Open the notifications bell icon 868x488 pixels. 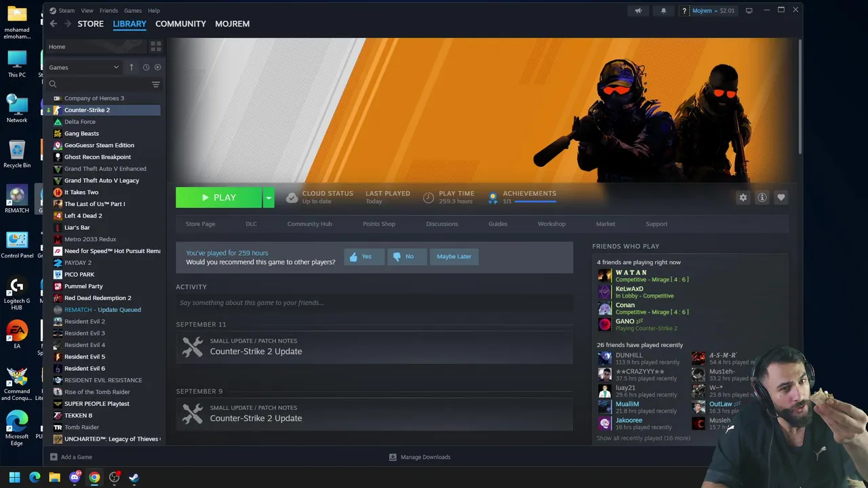click(x=663, y=11)
